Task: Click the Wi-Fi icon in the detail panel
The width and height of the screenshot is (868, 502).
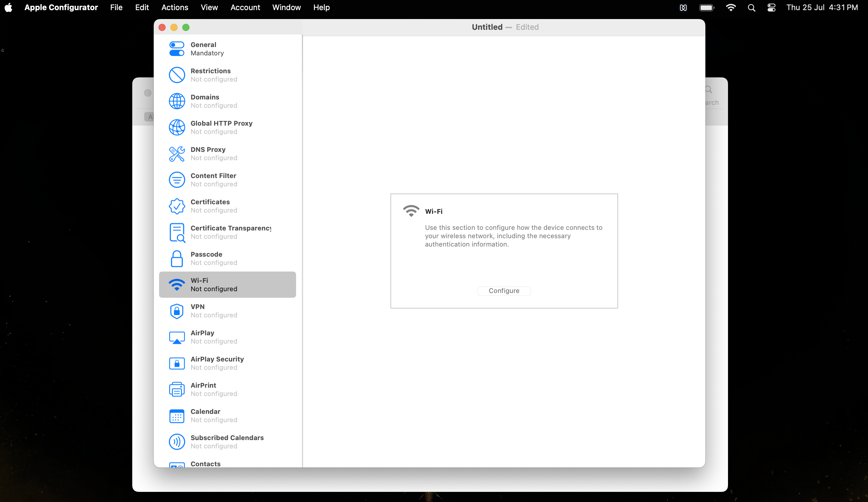Action: [x=411, y=211]
